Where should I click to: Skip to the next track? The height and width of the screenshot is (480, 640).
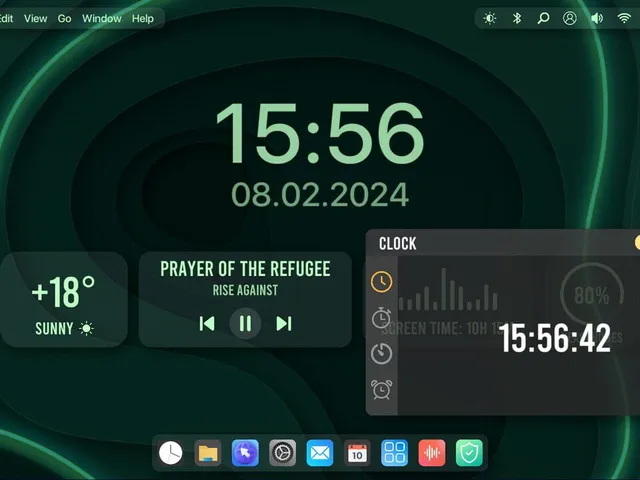pyautogui.click(x=284, y=324)
